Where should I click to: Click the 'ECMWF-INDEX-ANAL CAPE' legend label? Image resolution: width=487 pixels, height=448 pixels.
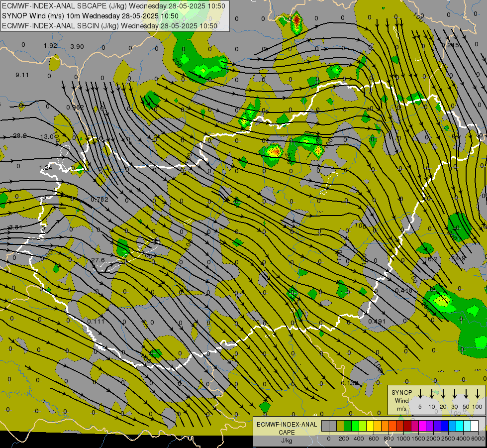[x=287, y=428]
